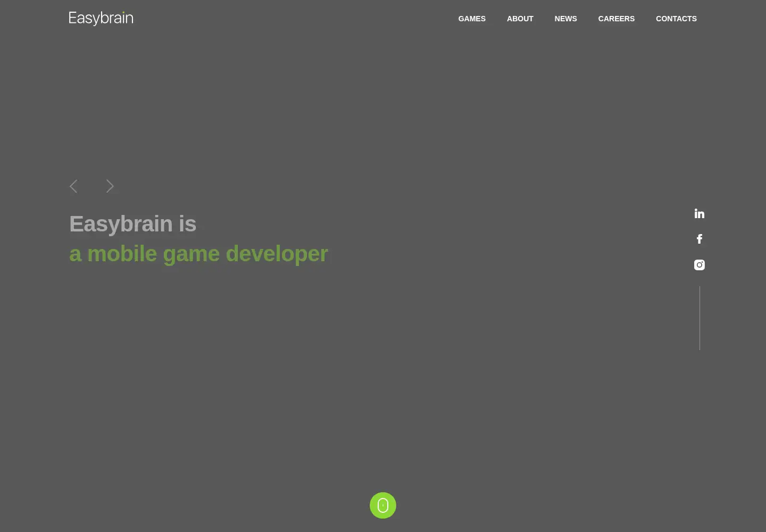Advance to next slide with right arrow
Viewport: 766px width, 532px height.
tap(110, 186)
